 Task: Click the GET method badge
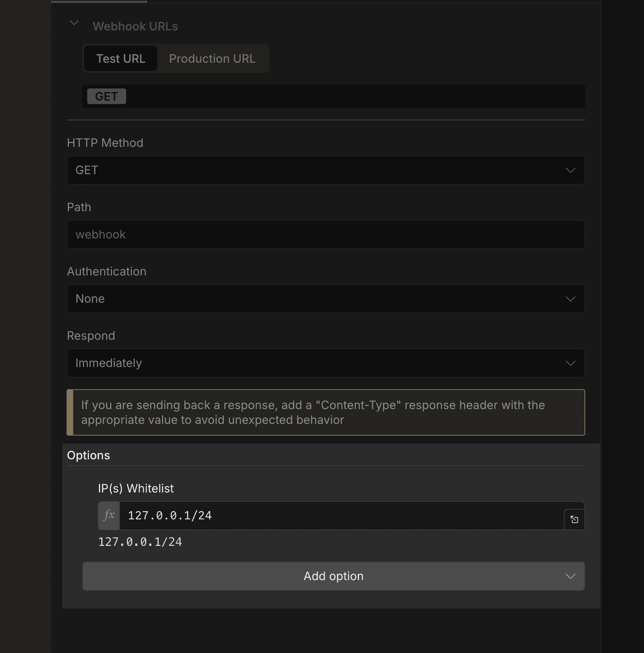pos(106,96)
